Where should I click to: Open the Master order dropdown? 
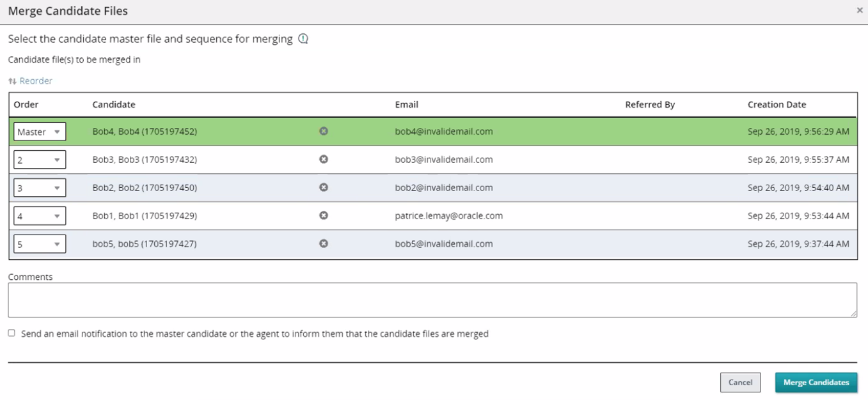coord(40,132)
